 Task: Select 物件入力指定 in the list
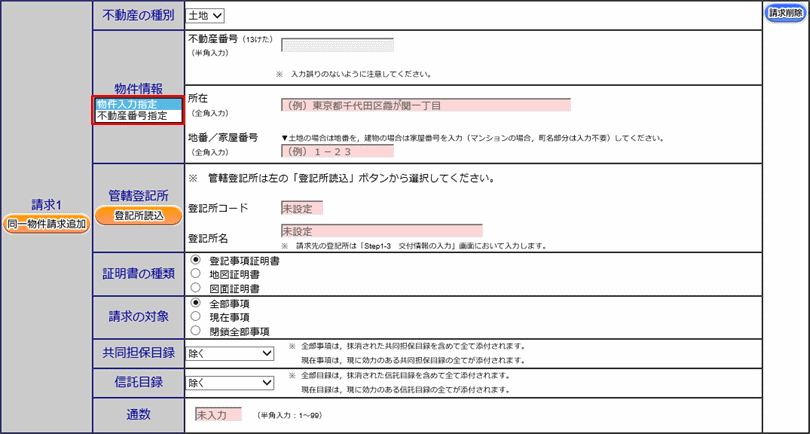coord(138,104)
